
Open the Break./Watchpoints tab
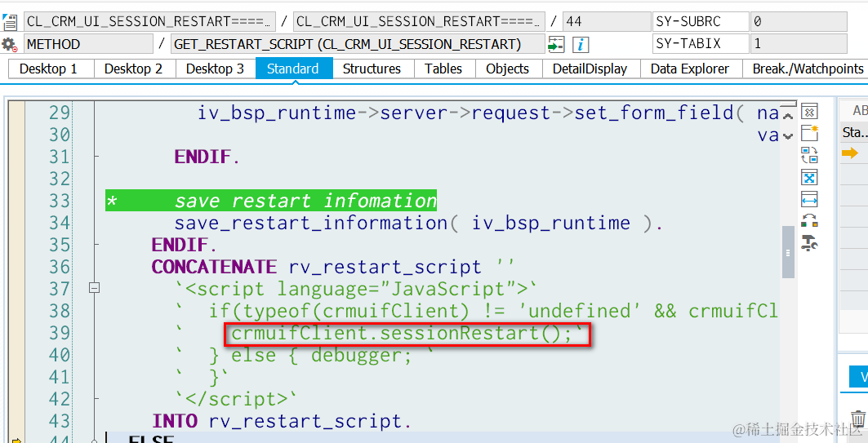coord(808,69)
